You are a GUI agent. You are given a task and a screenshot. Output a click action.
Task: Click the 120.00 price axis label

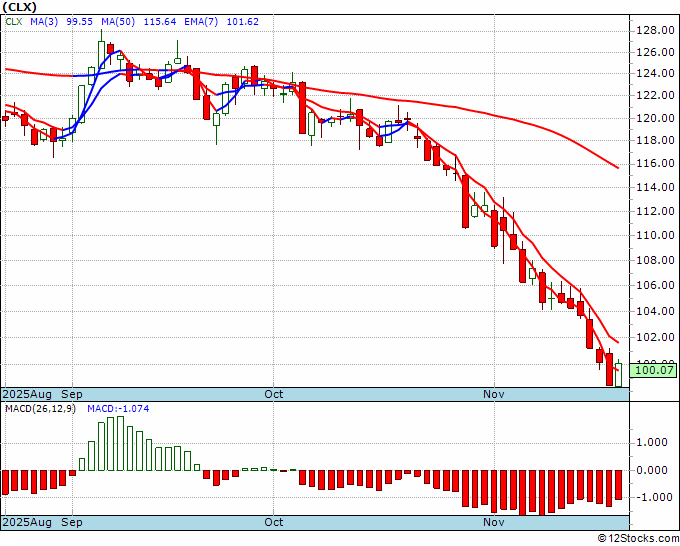click(655, 118)
